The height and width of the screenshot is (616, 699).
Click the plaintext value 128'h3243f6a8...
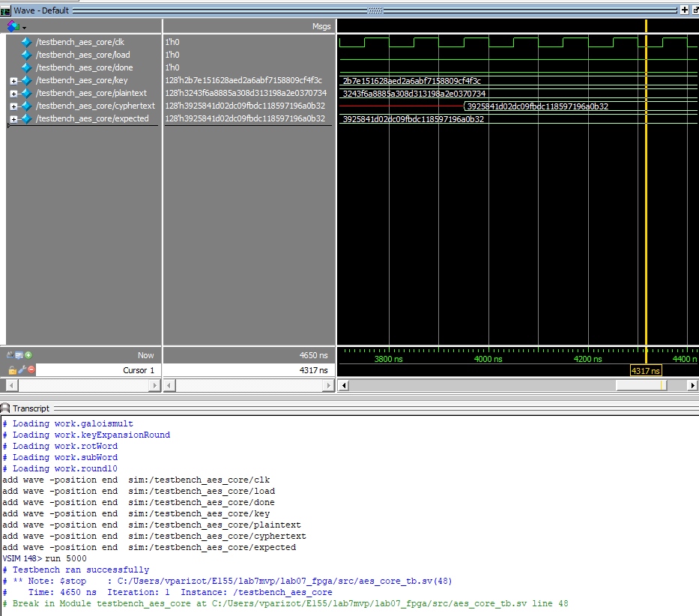246,93
